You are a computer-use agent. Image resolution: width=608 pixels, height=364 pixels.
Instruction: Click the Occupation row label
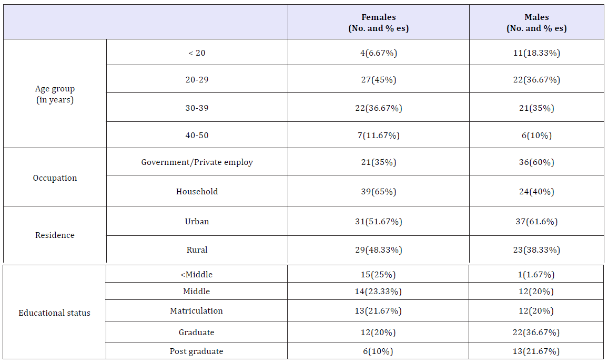[55, 178]
